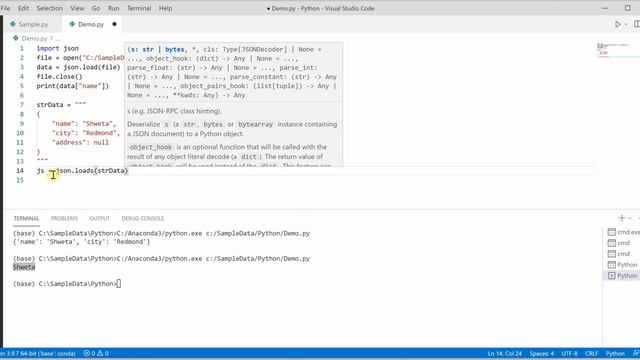Click the signature hint in the hover popup

(x=233, y=72)
